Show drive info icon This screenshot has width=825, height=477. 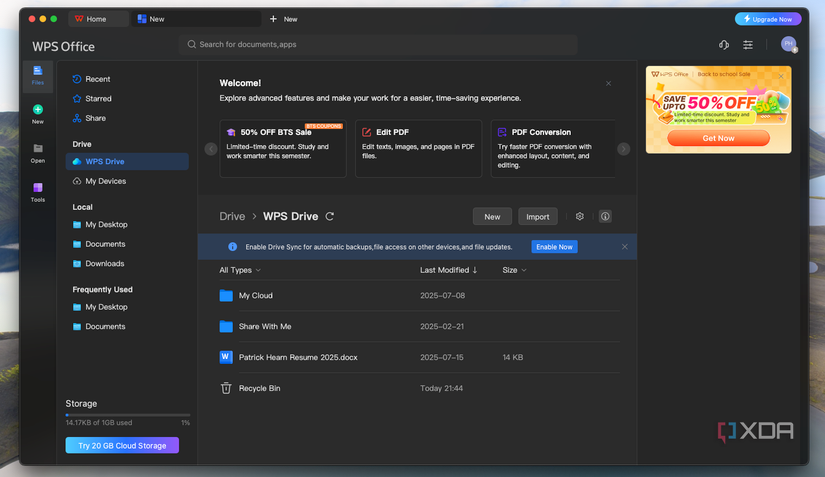(605, 217)
